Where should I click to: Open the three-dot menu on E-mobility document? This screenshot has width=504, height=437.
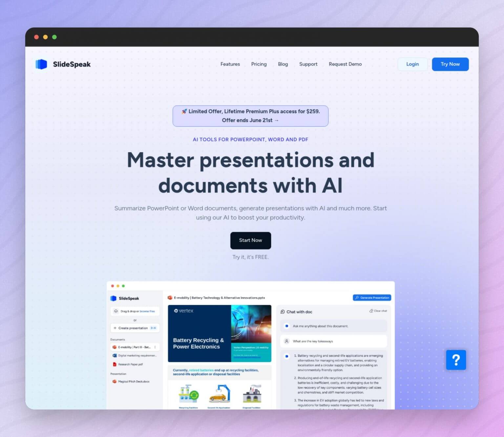tap(155, 347)
